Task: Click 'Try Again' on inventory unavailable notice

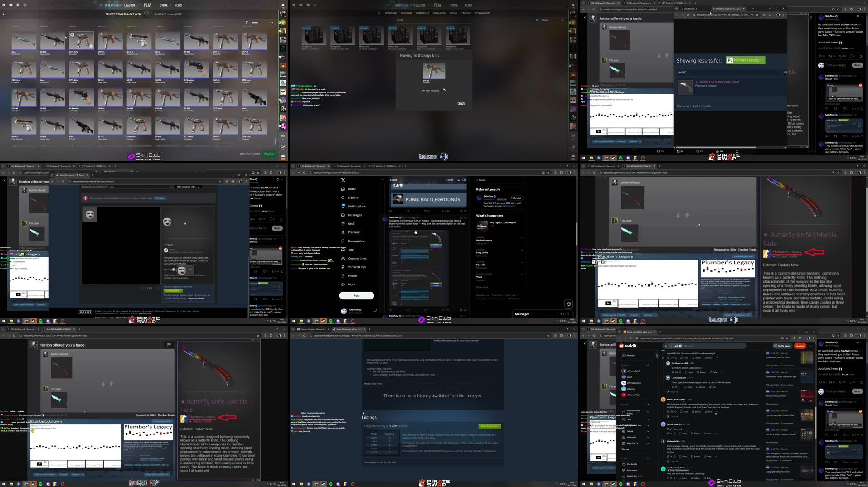Action: 160,198
